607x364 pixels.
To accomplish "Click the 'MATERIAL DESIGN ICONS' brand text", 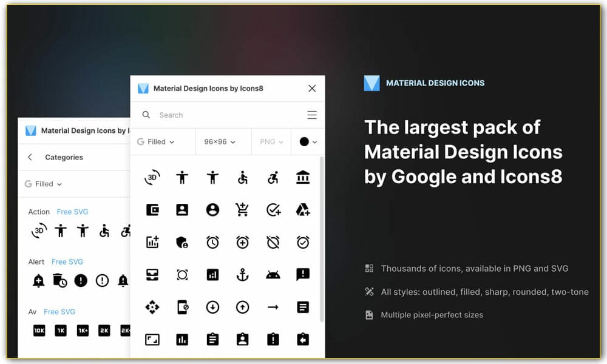I will [x=435, y=83].
